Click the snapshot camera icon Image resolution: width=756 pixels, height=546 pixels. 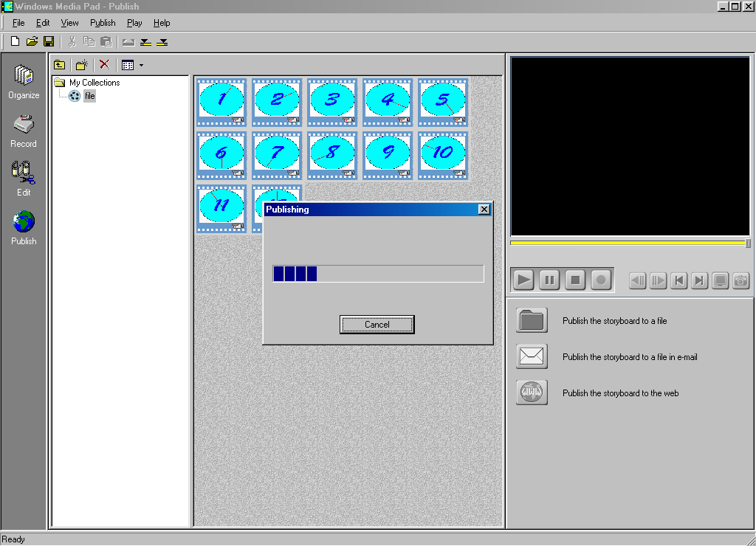740,280
